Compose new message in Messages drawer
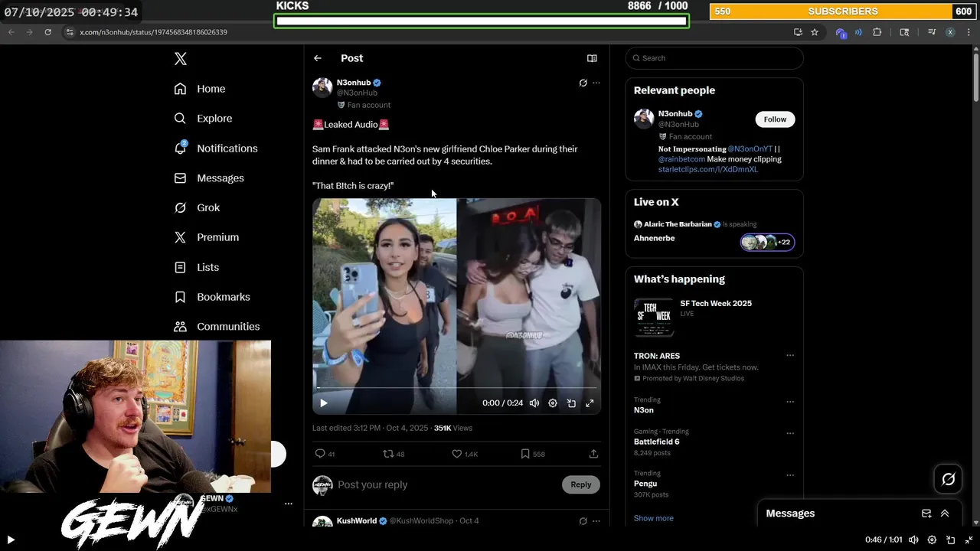 pyautogui.click(x=926, y=514)
